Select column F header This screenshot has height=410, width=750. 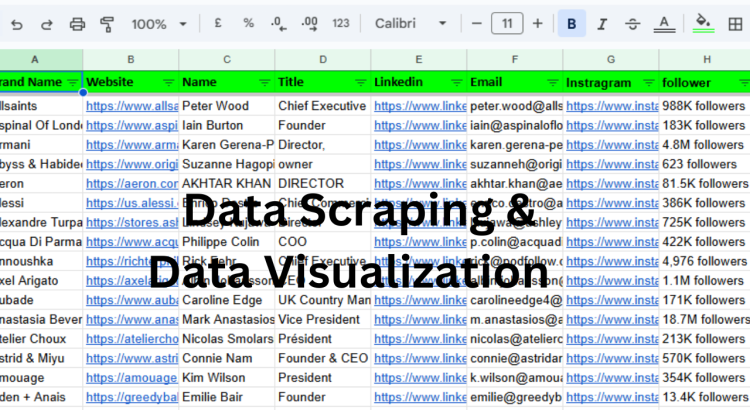coord(515,59)
